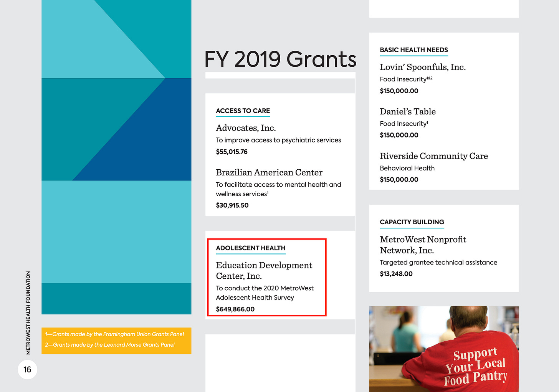
Task: Click the Daniel's Table grantee name
Action: click(408, 112)
